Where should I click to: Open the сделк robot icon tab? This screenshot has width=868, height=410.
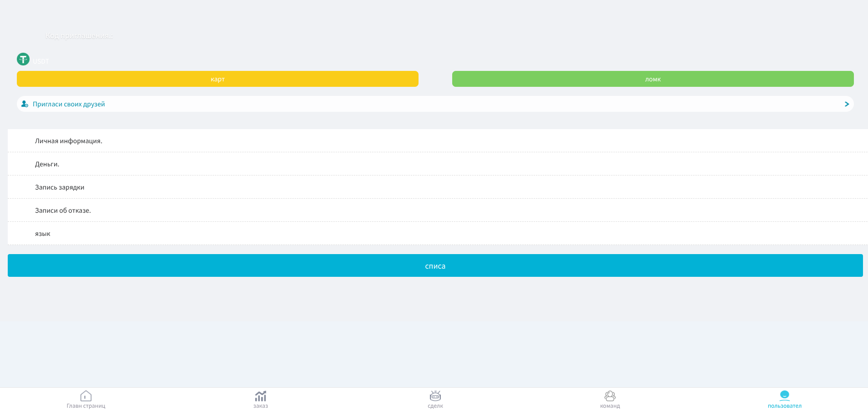click(x=435, y=396)
